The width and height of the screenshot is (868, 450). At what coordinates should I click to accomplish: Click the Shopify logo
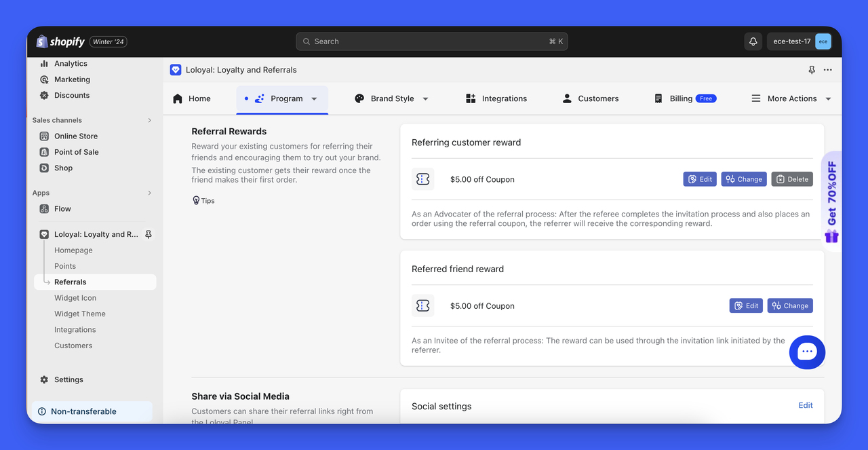60,41
